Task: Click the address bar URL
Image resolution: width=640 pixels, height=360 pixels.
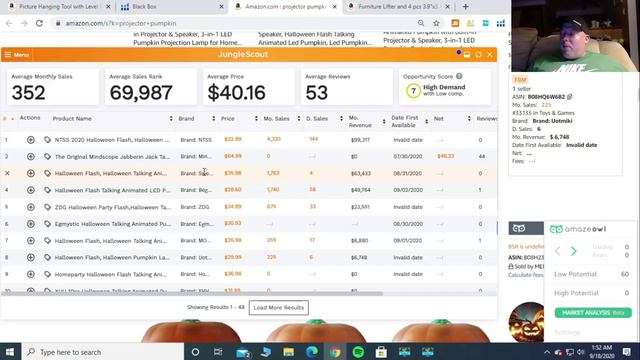Action: [x=121, y=24]
